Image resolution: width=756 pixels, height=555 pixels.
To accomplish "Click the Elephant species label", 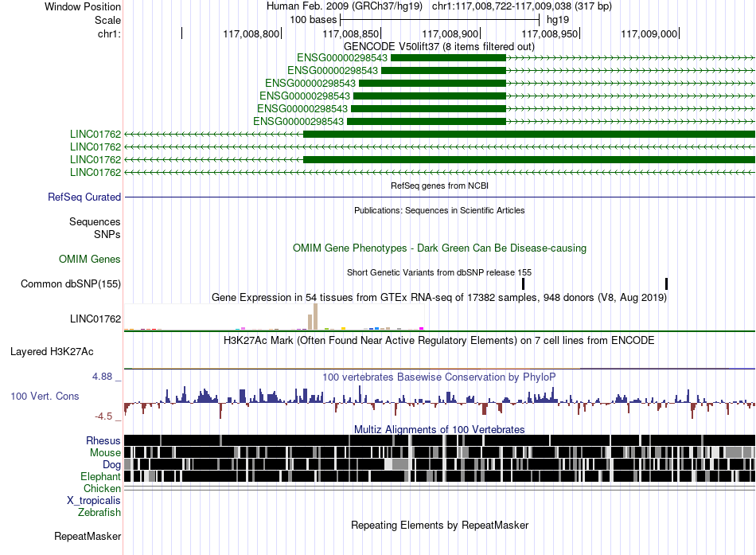I will click(101, 477).
